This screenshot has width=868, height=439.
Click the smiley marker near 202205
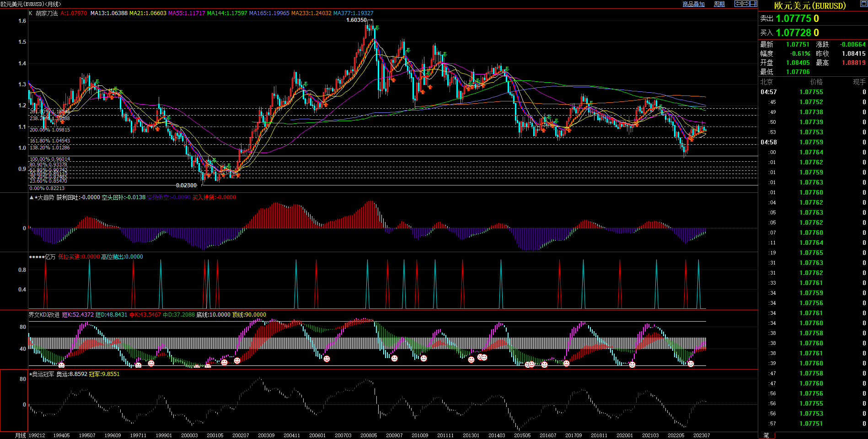(691, 364)
